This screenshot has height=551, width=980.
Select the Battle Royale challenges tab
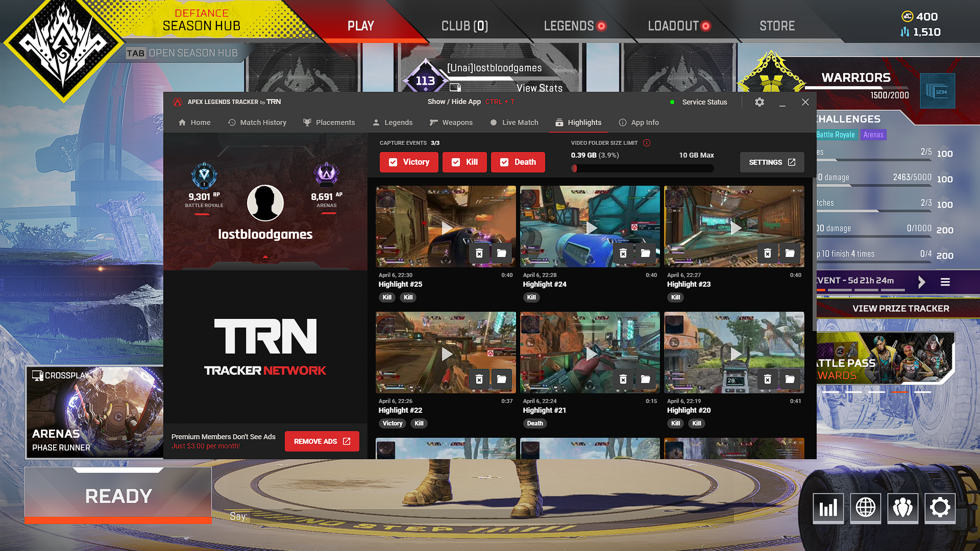point(837,135)
